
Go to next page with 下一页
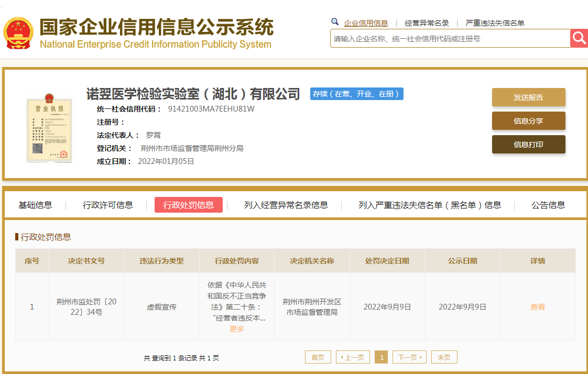coord(409,357)
